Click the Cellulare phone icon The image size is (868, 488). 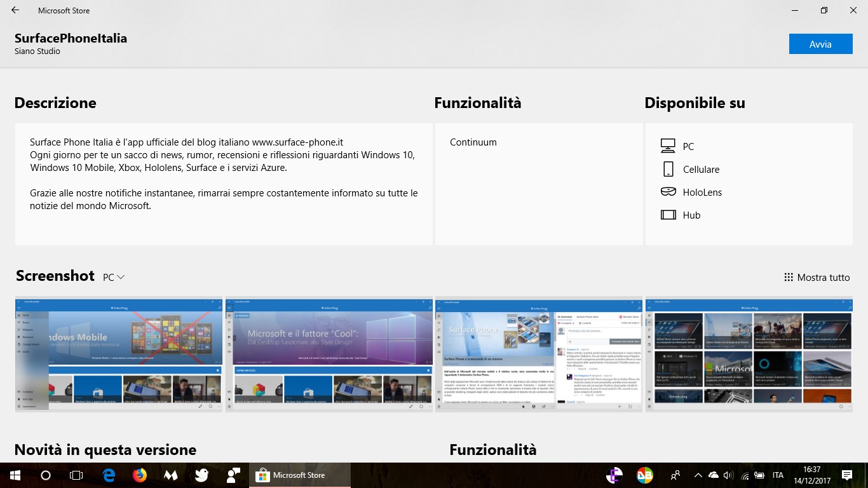[x=668, y=169]
